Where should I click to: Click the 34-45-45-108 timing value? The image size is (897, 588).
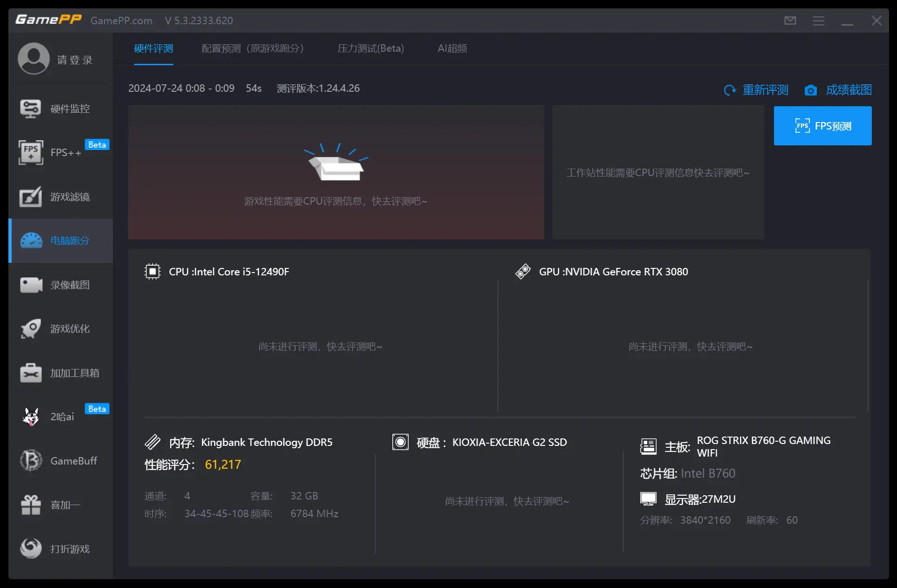click(217, 513)
